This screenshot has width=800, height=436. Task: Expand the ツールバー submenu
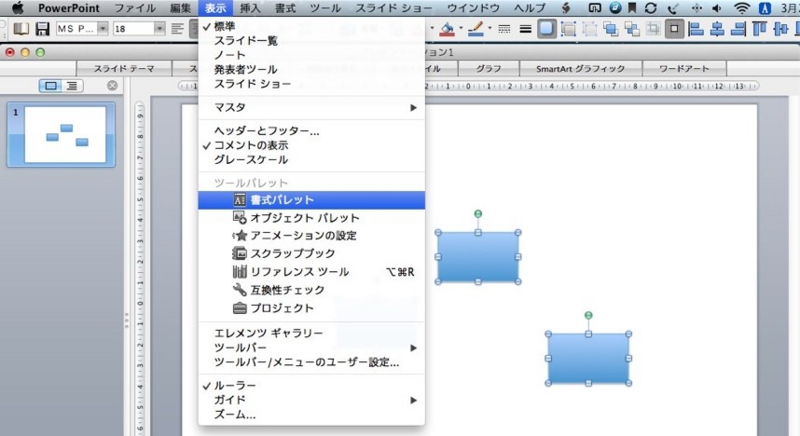tap(311, 348)
